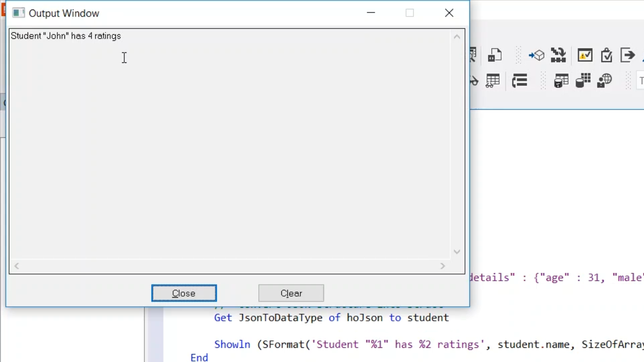644x362 pixels.
Task: Click the staircase with curved arrow icon
Action: [558, 55]
